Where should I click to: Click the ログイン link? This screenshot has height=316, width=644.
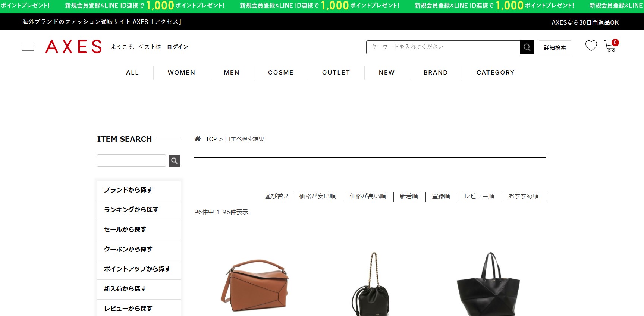click(x=178, y=47)
